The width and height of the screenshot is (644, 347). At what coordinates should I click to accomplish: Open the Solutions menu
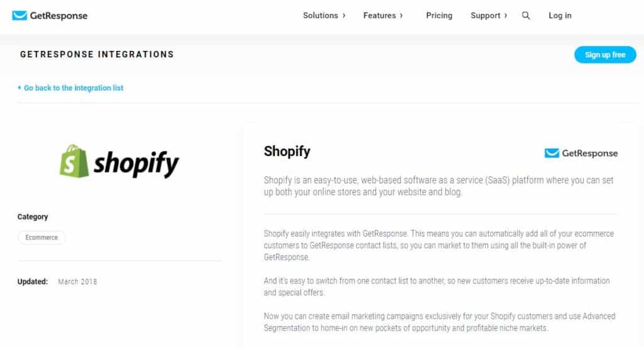[321, 16]
